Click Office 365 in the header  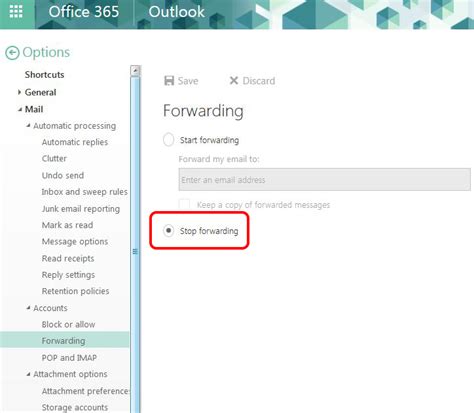[84, 12]
